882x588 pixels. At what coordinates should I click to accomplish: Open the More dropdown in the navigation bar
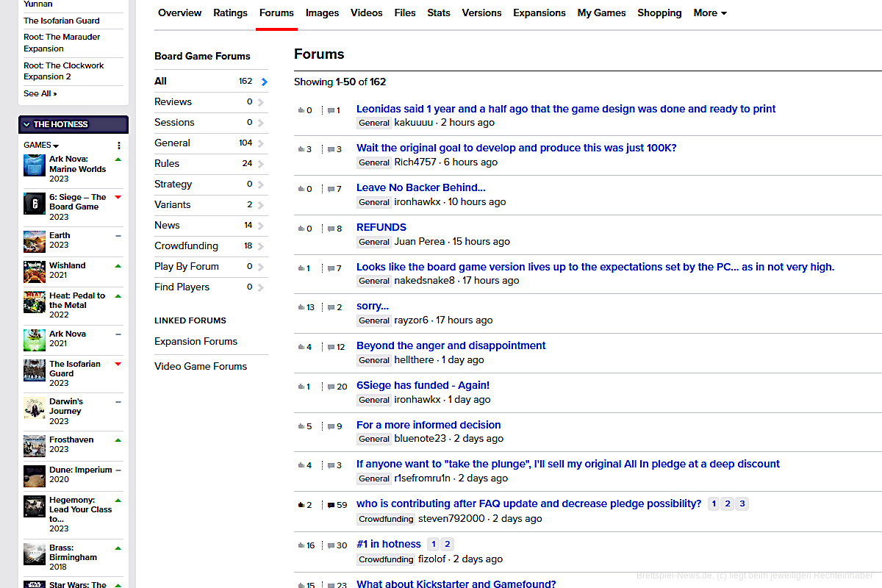(709, 12)
